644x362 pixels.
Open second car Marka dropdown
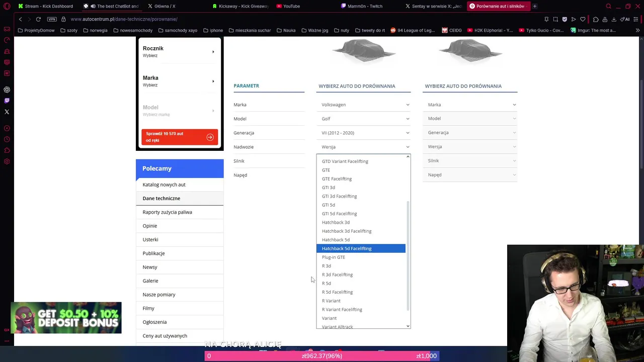[471, 105]
